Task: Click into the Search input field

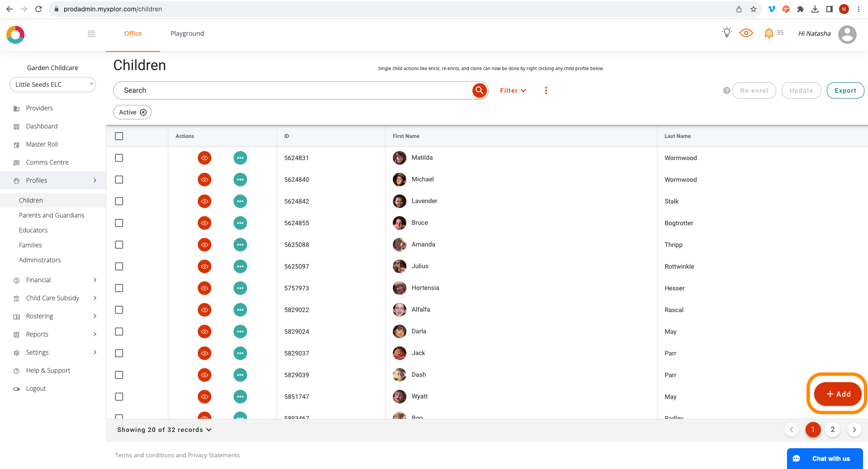Action: [292, 90]
